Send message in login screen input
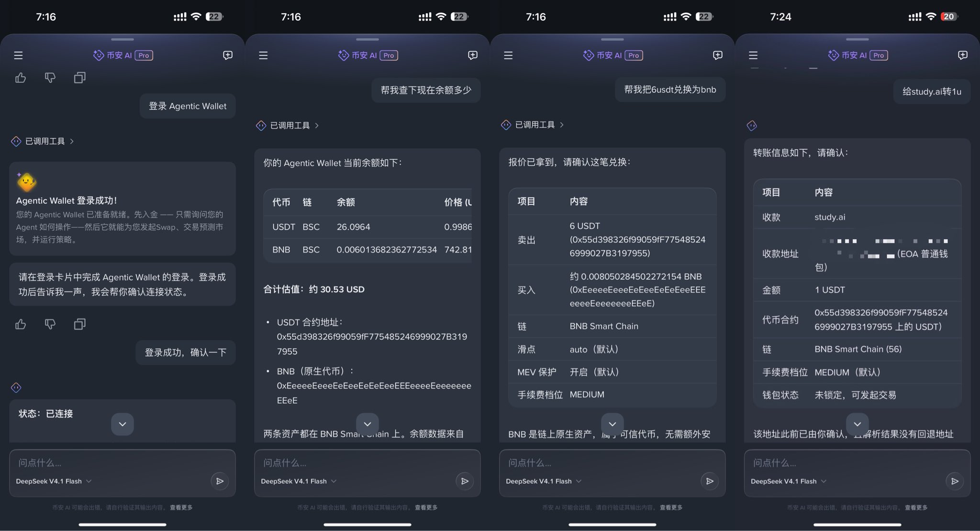The height and width of the screenshot is (531, 980). point(220,481)
